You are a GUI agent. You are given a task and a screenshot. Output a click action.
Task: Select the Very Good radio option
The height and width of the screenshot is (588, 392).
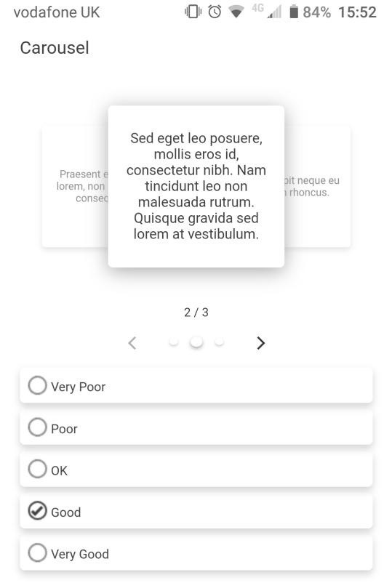(x=196, y=553)
